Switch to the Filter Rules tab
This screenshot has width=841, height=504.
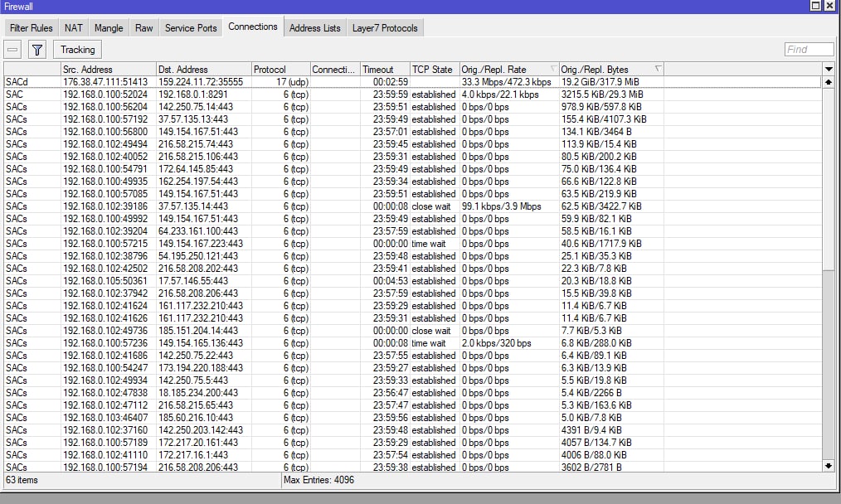32,28
